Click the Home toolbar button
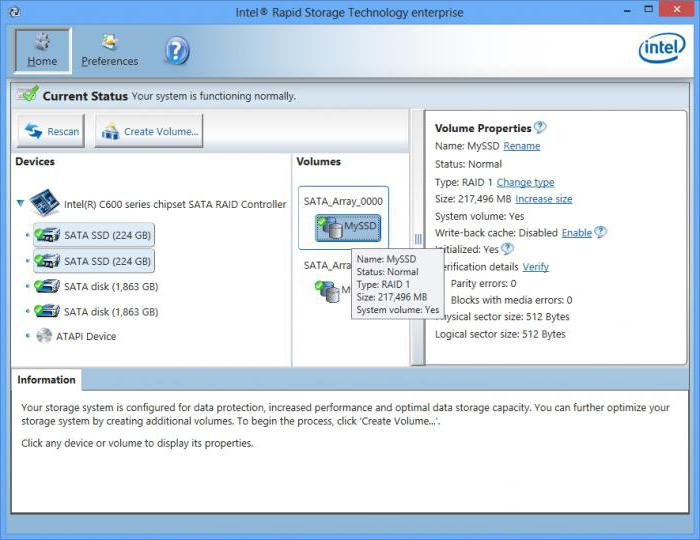The image size is (700, 540). click(x=42, y=50)
